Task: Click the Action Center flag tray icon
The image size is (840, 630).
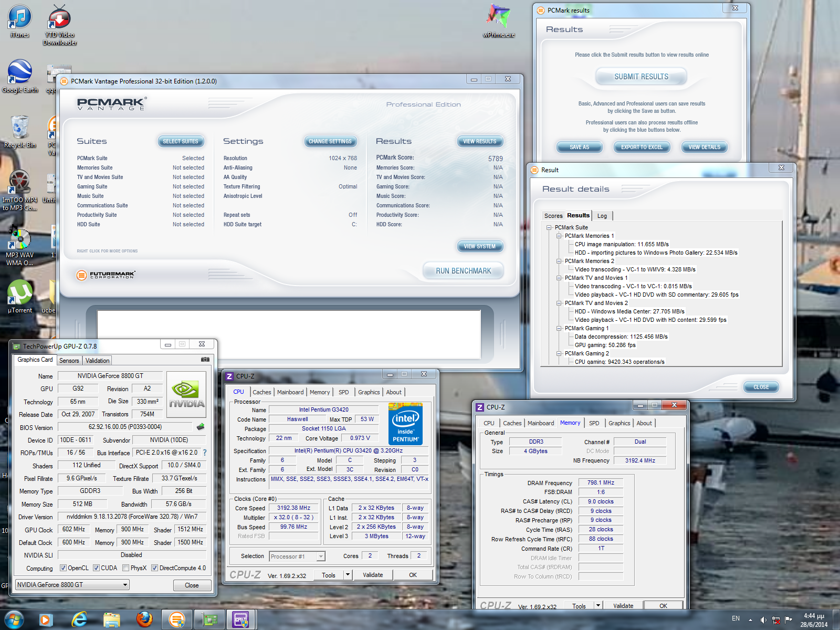Action: click(x=789, y=620)
